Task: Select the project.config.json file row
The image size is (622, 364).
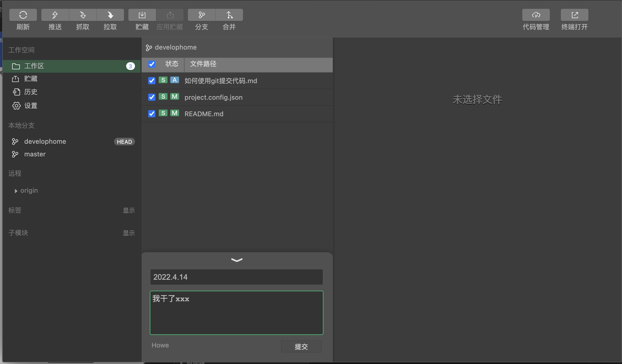Action: click(x=237, y=97)
